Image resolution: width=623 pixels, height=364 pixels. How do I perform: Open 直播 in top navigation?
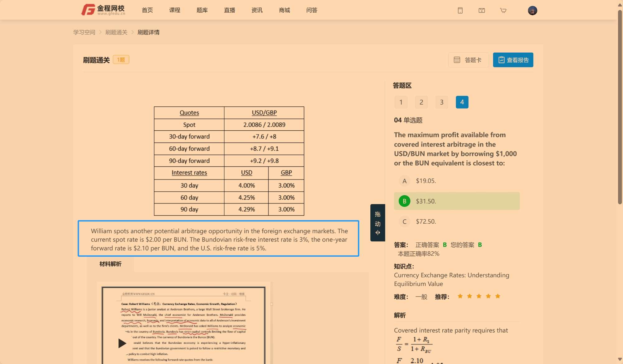230,10
